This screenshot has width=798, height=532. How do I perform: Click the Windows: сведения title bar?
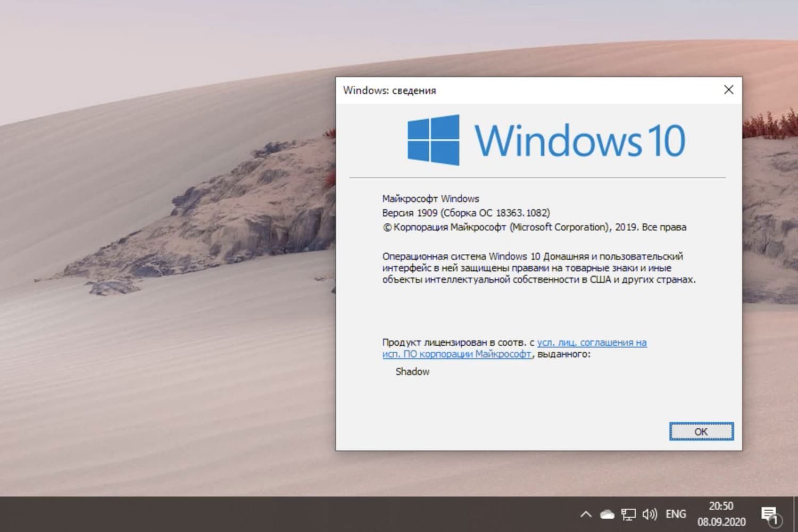(x=389, y=90)
